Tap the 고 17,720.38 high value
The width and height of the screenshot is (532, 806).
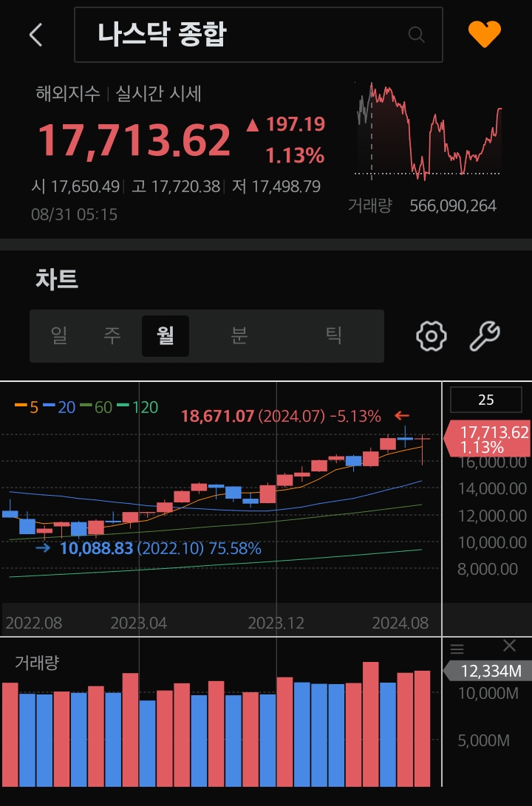pyautogui.click(x=176, y=186)
